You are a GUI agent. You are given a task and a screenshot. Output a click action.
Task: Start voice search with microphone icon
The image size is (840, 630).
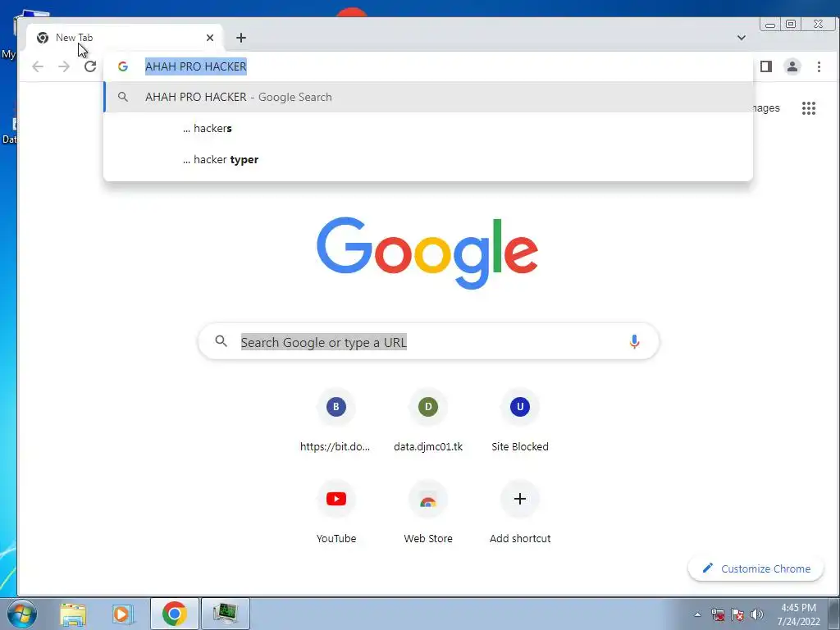pyautogui.click(x=634, y=342)
